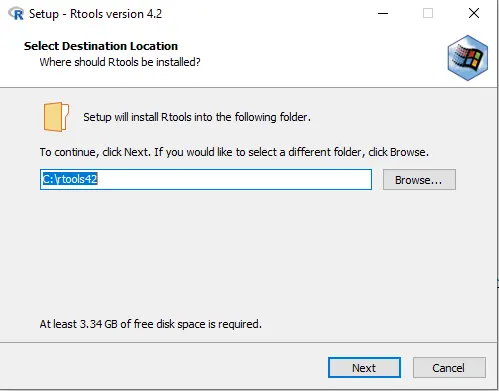Screen dimensions: 499x391
Task: Click the 'Select Destination Location' heading
Action: (101, 46)
